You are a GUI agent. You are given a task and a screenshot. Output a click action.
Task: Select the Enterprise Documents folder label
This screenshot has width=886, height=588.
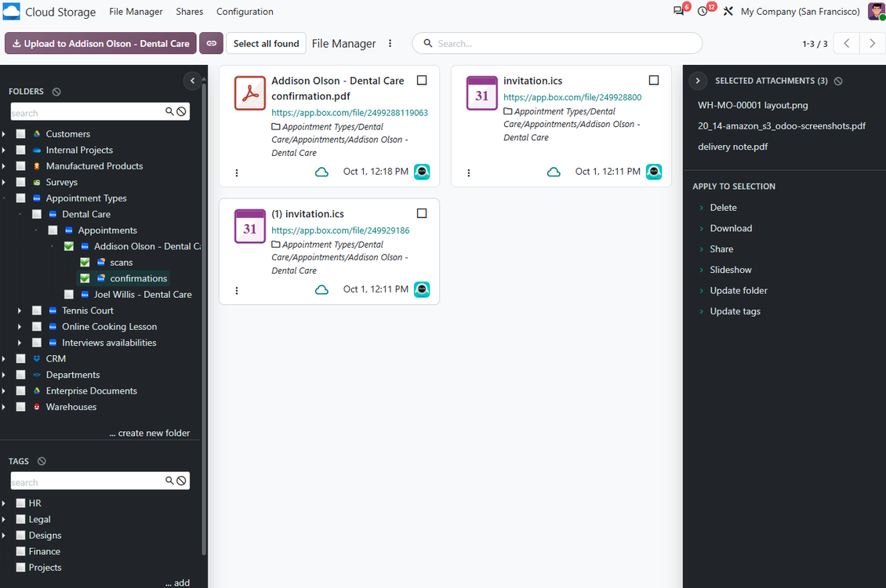tap(92, 391)
